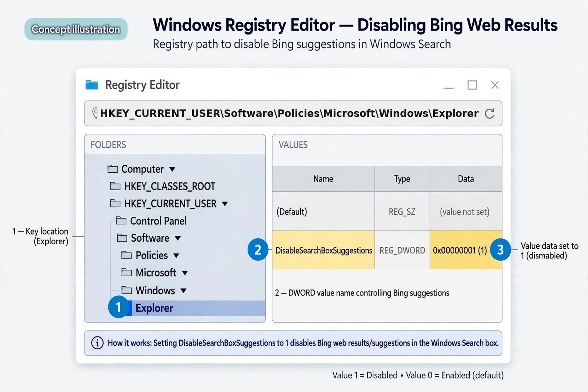The image size is (588, 392).
Task: Click the registry path address field
Action: [x=293, y=114]
